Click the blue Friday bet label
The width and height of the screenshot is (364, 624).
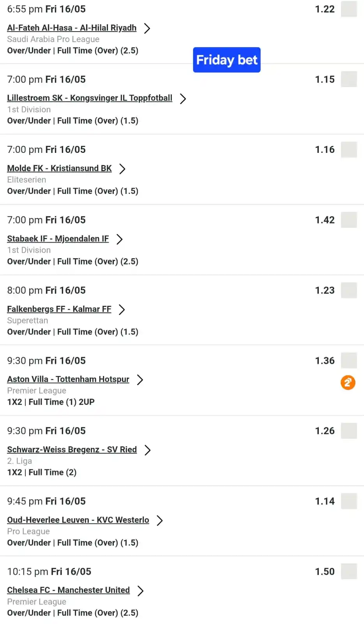[227, 60]
